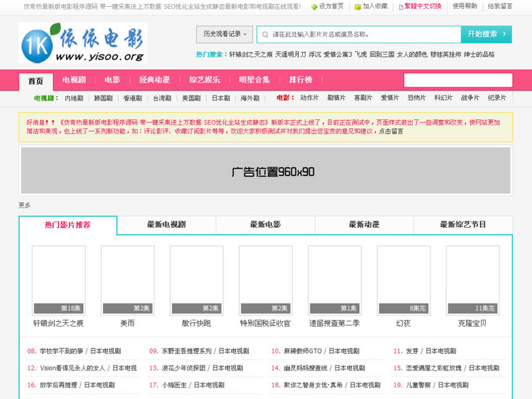
Task: Select the 科幻片 movie category
Action: tap(443, 98)
